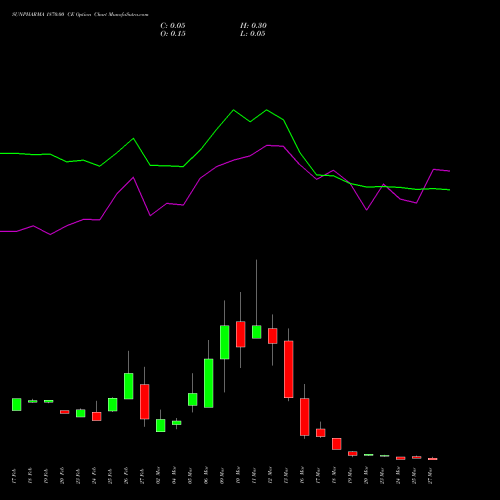This screenshot has width=500, height=500.
Task: Select the red candle for 10 Mar
Action: coord(241,334)
